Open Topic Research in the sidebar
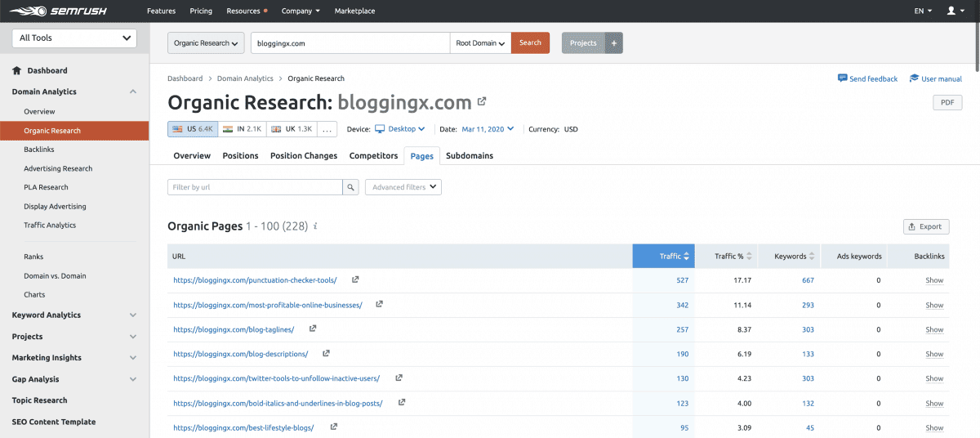The image size is (980, 438). [39, 400]
